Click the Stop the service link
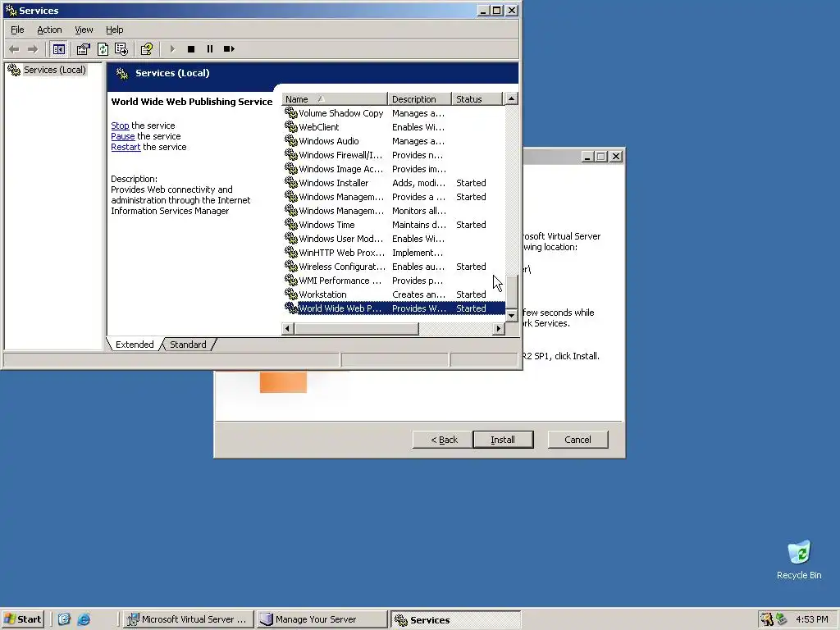Image resolution: width=840 pixels, height=630 pixels. (x=120, y=126)
